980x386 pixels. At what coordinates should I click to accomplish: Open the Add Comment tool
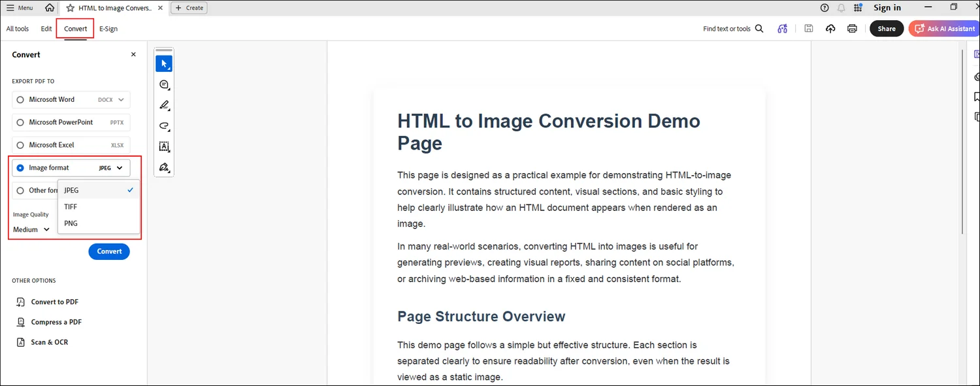point(164,84)
